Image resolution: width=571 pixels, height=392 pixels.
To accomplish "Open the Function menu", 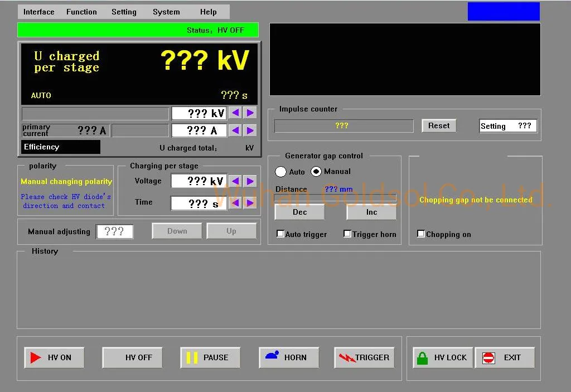I will coord(81,12).
